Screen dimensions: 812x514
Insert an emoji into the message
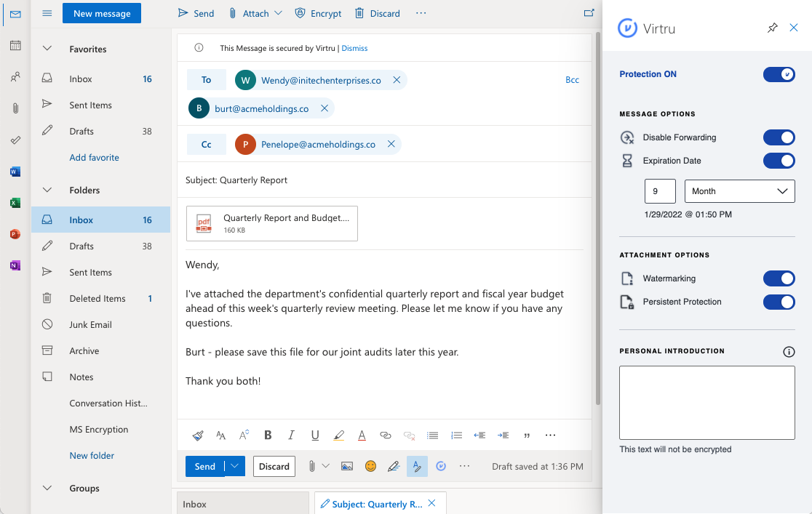point(371,466)
